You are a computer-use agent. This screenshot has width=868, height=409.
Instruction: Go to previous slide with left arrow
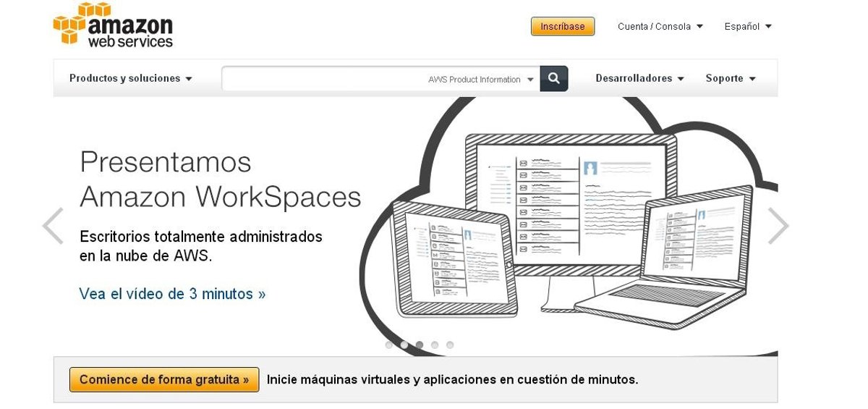[53, 226]
